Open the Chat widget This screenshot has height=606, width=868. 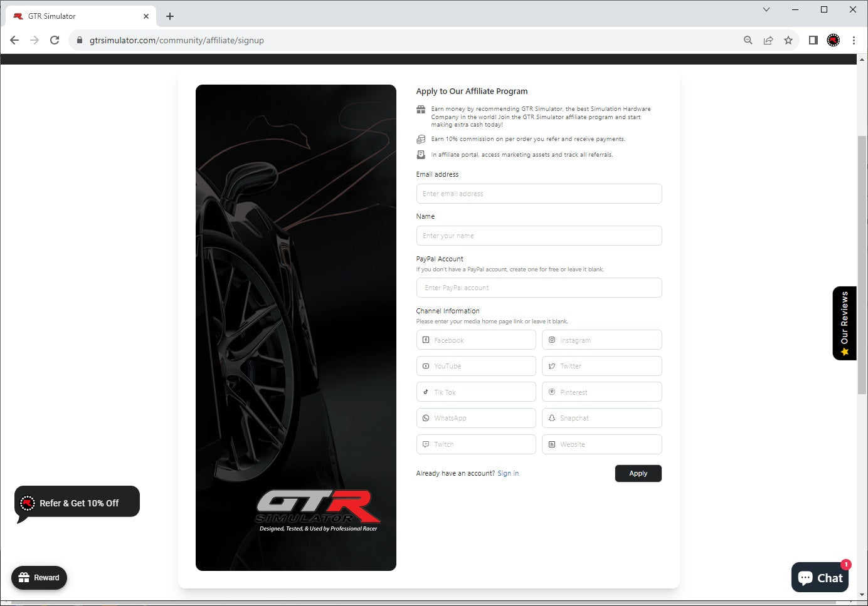coord(820,578)
